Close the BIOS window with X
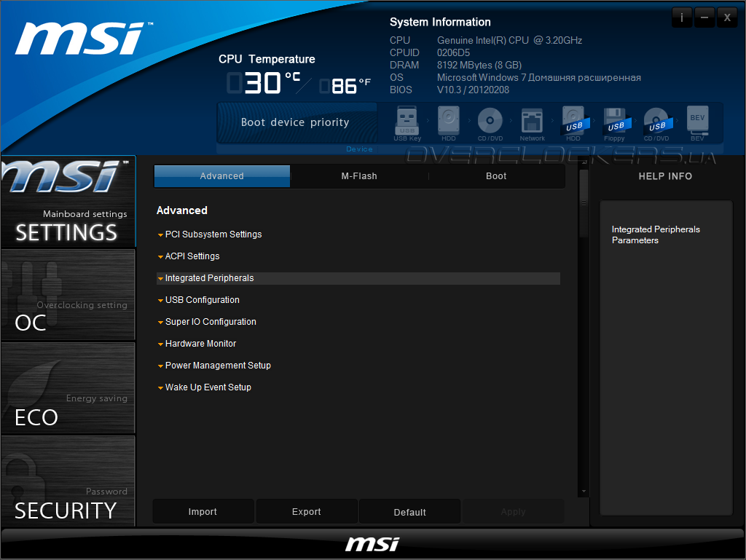The image size is (746, 560). [x=727, y=17]
